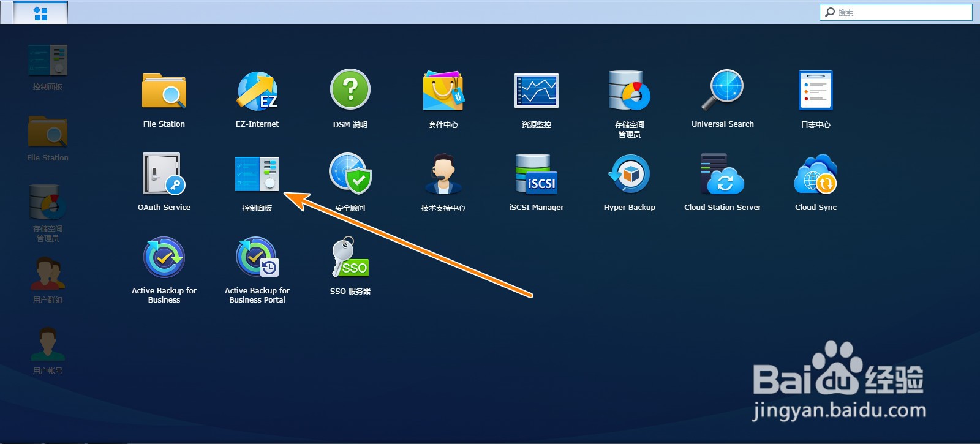Viewport: 980px width, 444px height.
Task: Open 技术支持中心 support center
Action: [443, 174]
